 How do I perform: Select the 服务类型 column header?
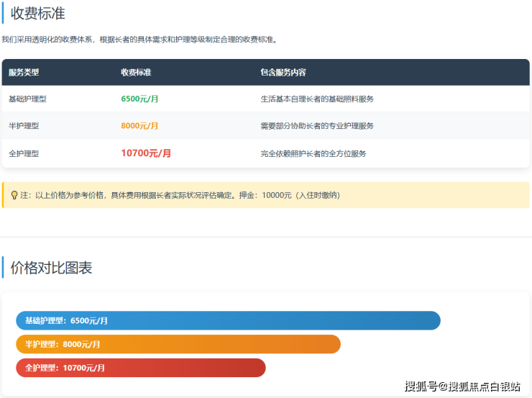pyautogui.click(x=24, y=73)
